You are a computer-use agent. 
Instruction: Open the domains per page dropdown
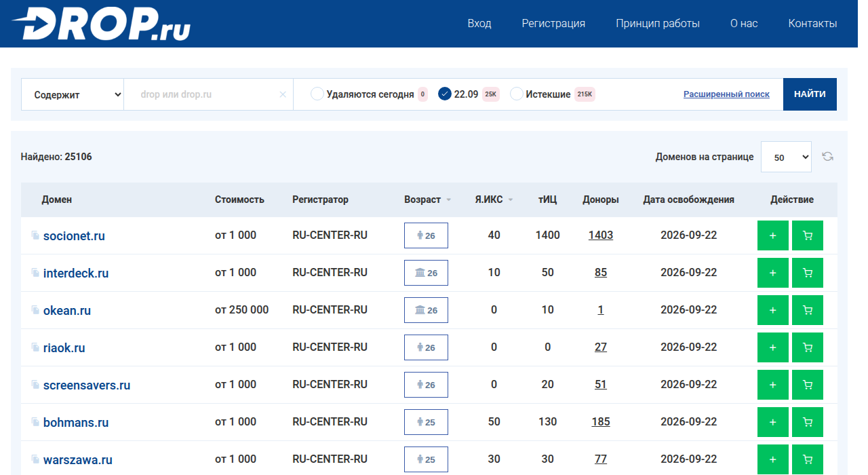pos(786,157)
